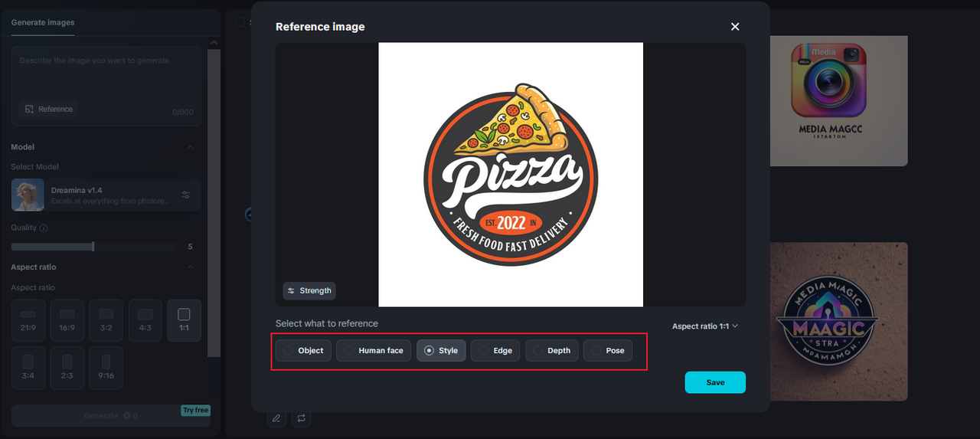Choose the 4:3 aspect ratio
The width and height of the screenshot is (980, 439).
pyautogui.click(x=145, y=320)
